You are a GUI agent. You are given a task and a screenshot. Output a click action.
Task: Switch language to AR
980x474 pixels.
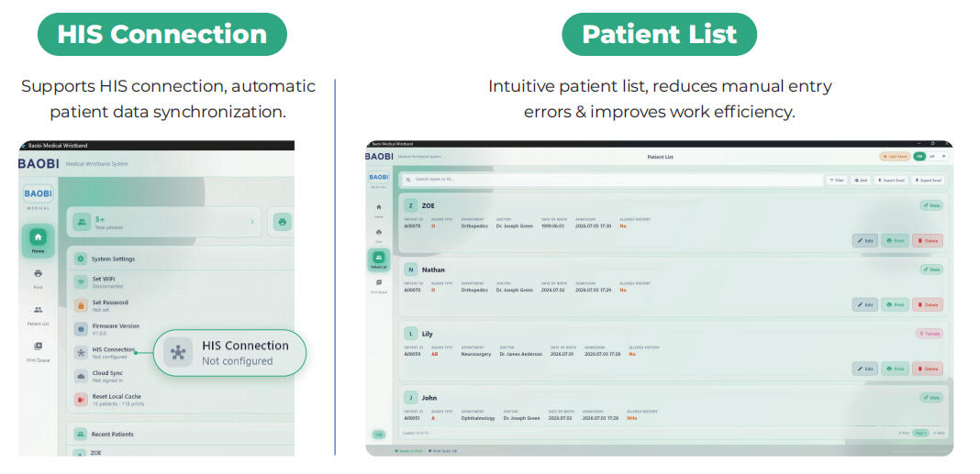[x=932, y=157]
